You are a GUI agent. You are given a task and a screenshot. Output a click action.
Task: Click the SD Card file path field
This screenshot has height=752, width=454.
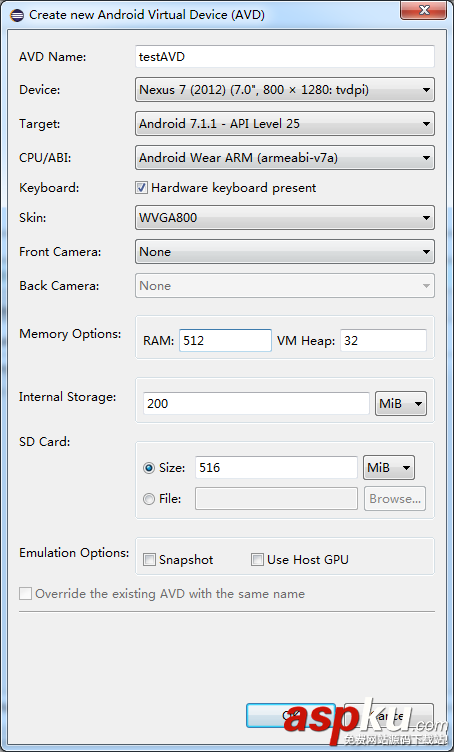coord(276,499)
